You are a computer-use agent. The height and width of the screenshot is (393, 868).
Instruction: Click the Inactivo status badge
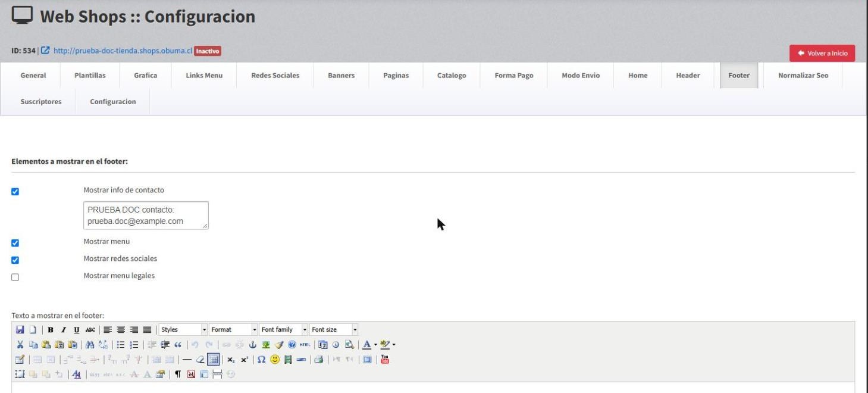coord(208,51)
